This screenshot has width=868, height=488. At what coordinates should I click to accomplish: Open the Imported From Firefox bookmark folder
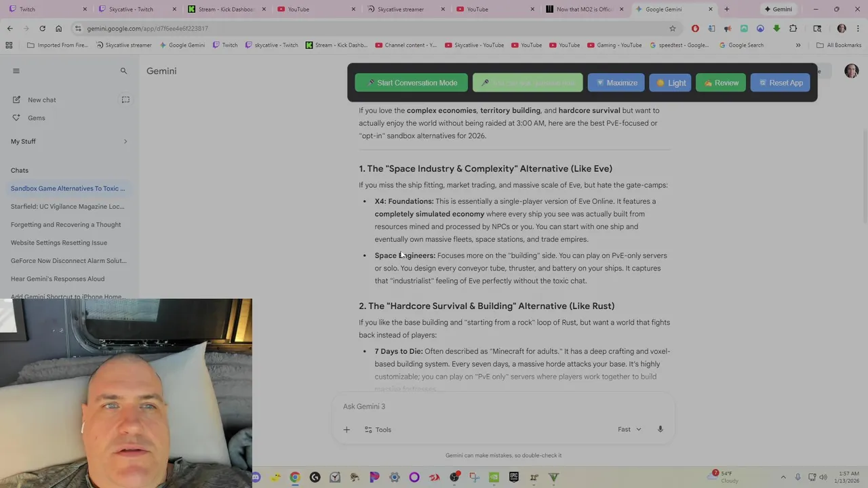click(56, 45)
